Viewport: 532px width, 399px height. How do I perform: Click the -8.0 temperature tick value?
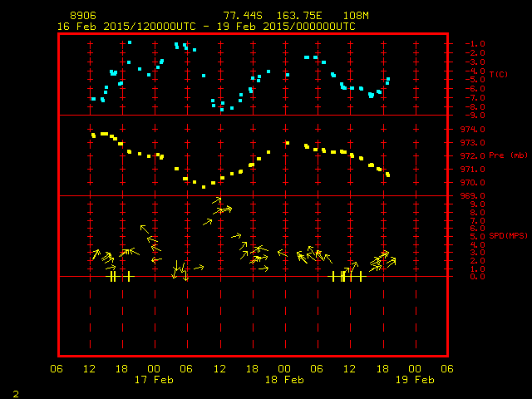(x=475, y=107)
